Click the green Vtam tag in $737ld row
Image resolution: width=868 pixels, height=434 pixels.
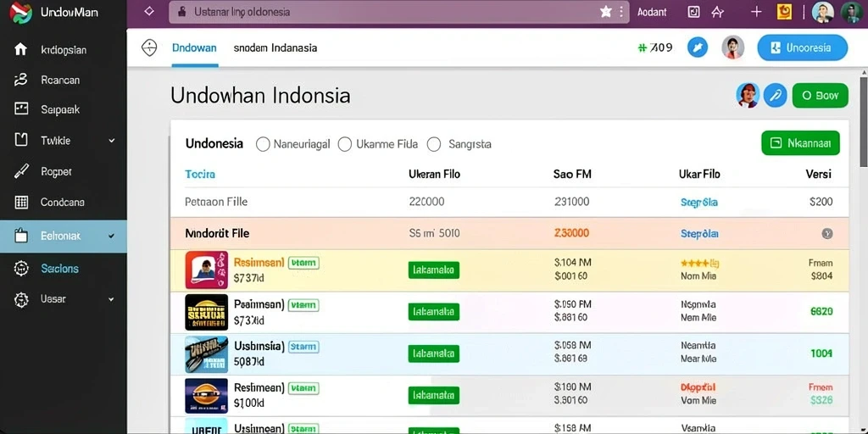click(x=304, y=263)
